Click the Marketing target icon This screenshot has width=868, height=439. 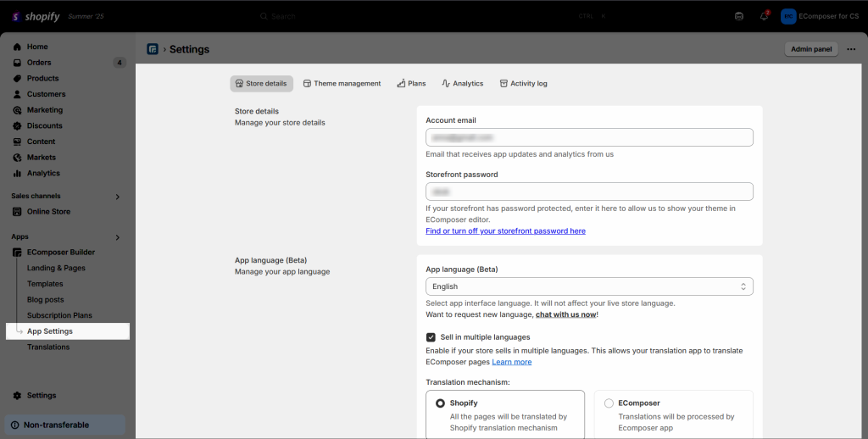[17, 110]
